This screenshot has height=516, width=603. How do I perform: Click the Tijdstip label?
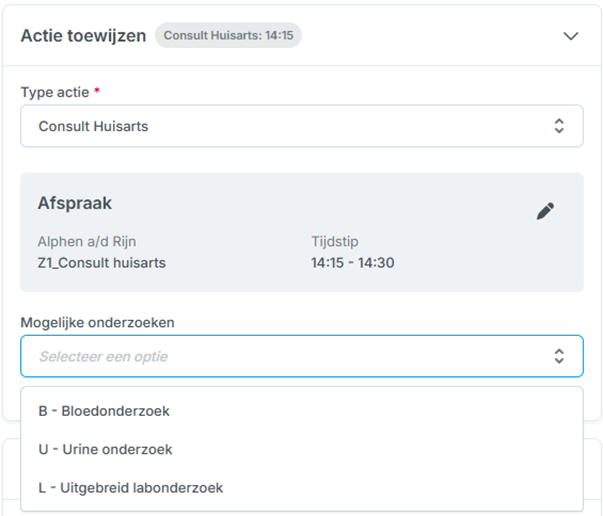(335, 242)
